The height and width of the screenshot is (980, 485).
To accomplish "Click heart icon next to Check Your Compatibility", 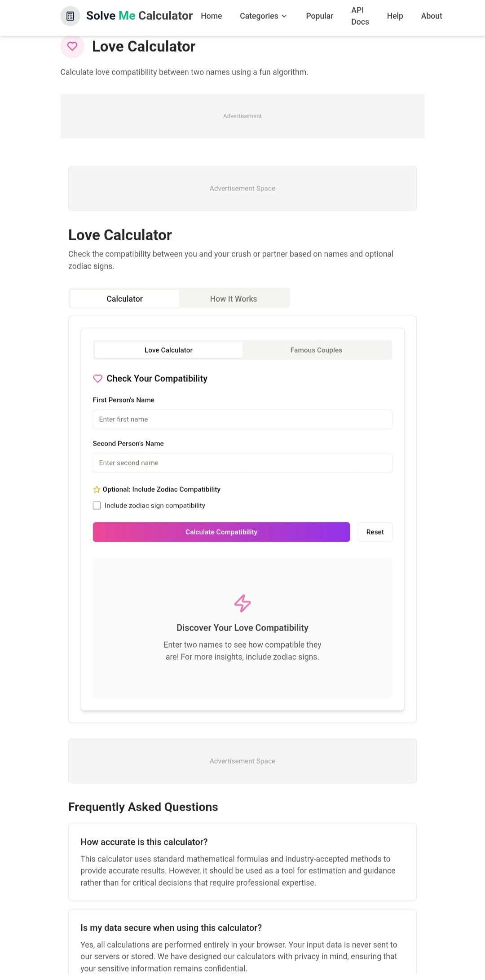I will pyautogui.click(x=97, y=379).
